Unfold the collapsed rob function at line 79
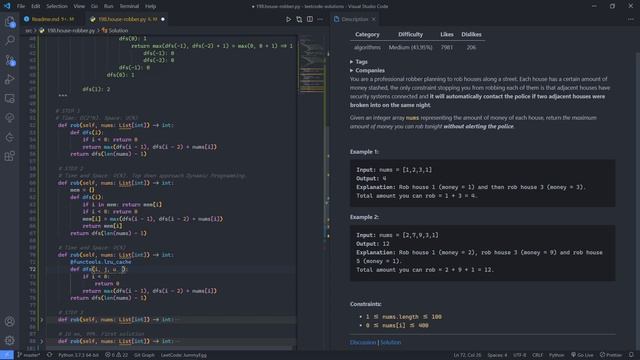640x360 pixels. point(42,320)
